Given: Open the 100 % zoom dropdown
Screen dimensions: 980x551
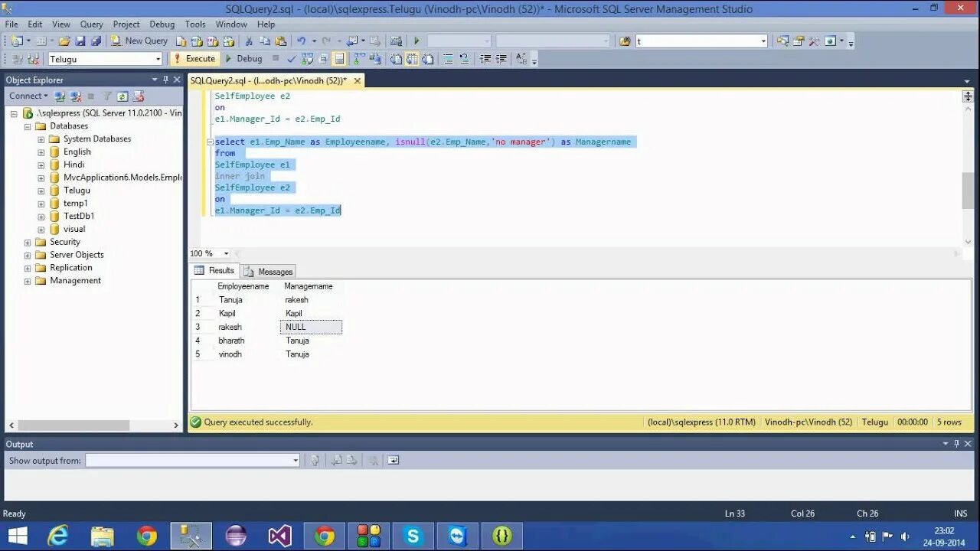Looking at the screenshot, I should (226, 253).
